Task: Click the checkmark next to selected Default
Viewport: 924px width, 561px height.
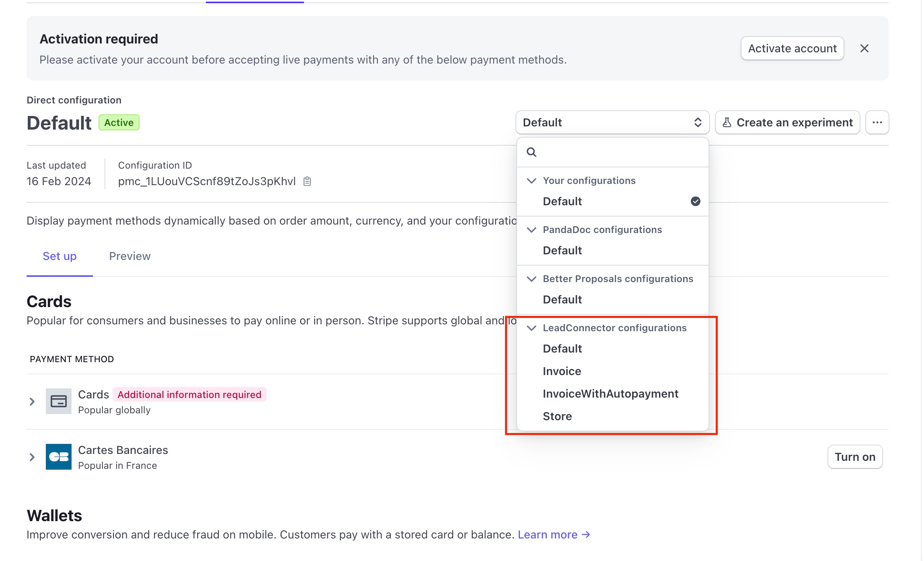Action: click(x=695, y=201)
